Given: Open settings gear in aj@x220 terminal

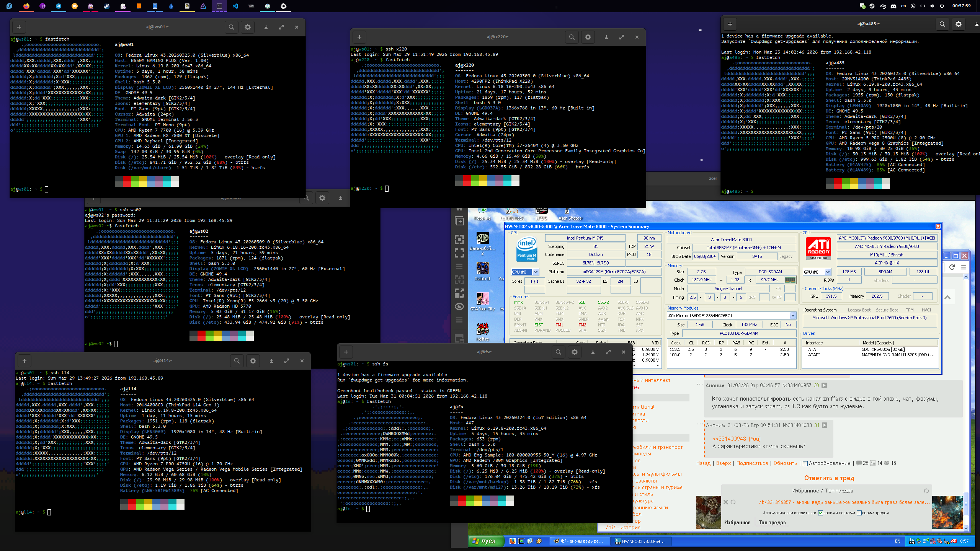Looking at the screenshot, I should [588, 37].
